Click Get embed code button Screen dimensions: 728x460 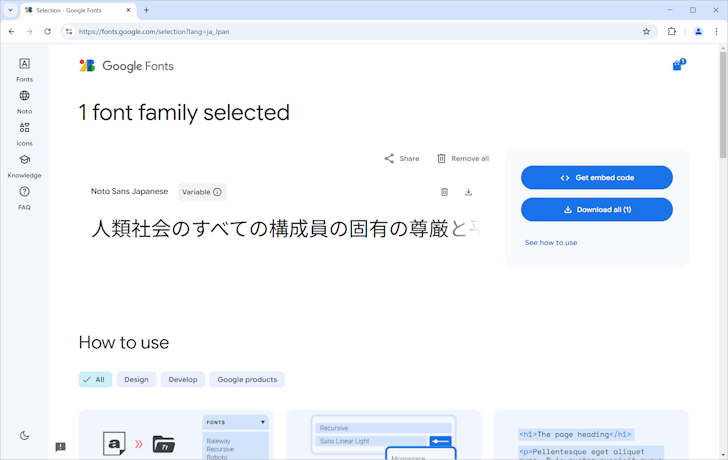[597, 177]
